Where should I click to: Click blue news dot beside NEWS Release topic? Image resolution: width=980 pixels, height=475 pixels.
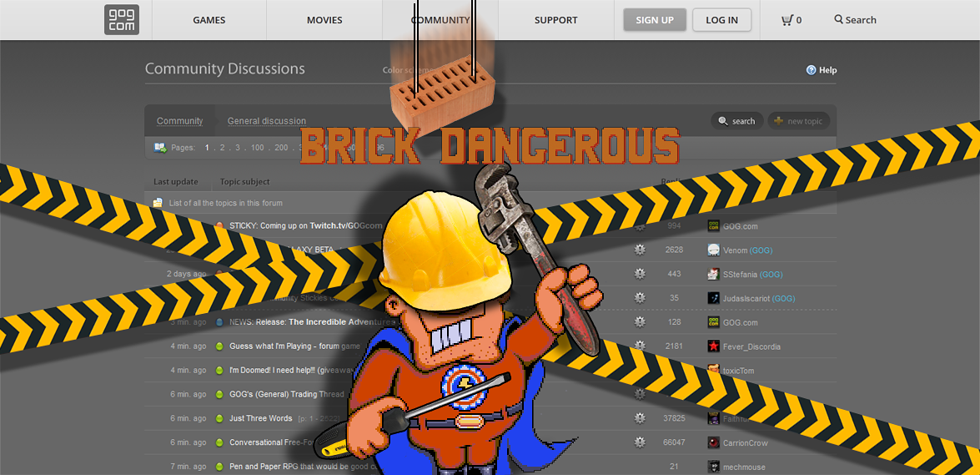219,322
